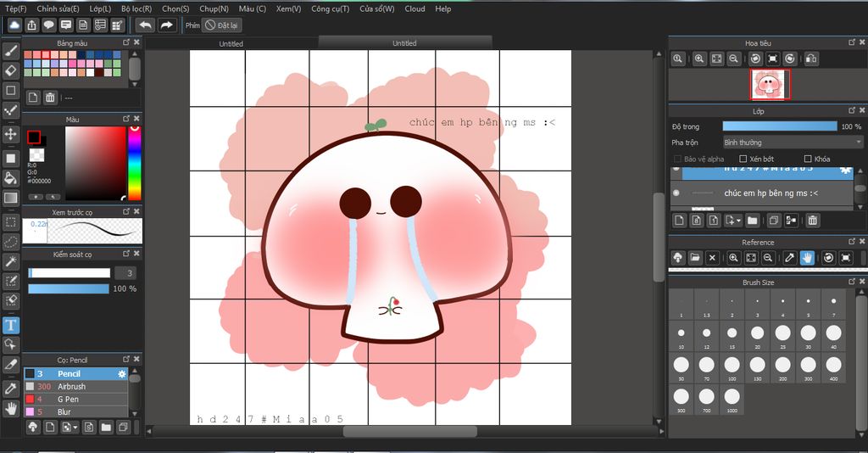Screen dimensions: 868x453
Task: Rotate navigator view left
Action: click(x=755, y=59)
